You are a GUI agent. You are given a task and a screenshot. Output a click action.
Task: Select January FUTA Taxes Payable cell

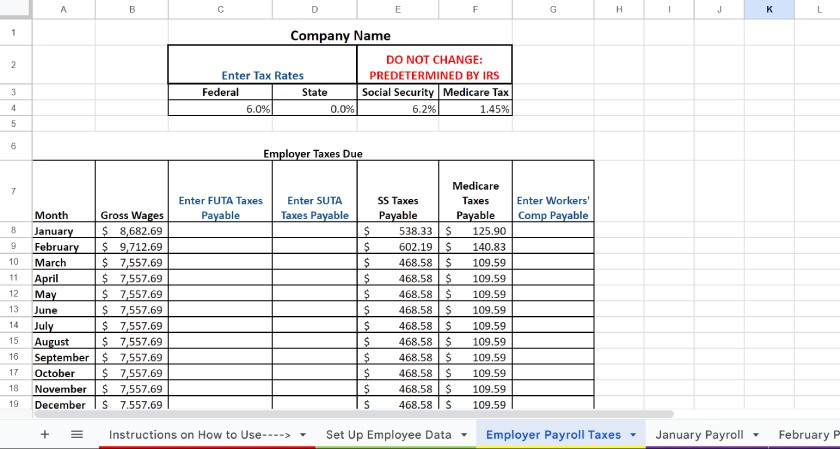(220, 231)
